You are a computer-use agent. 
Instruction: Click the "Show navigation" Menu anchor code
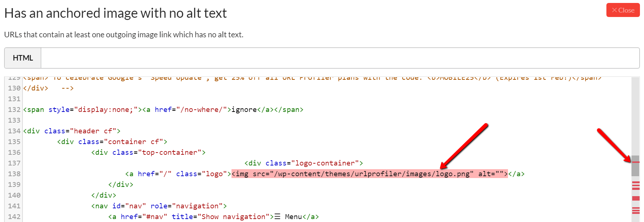(x=213, y=216)
